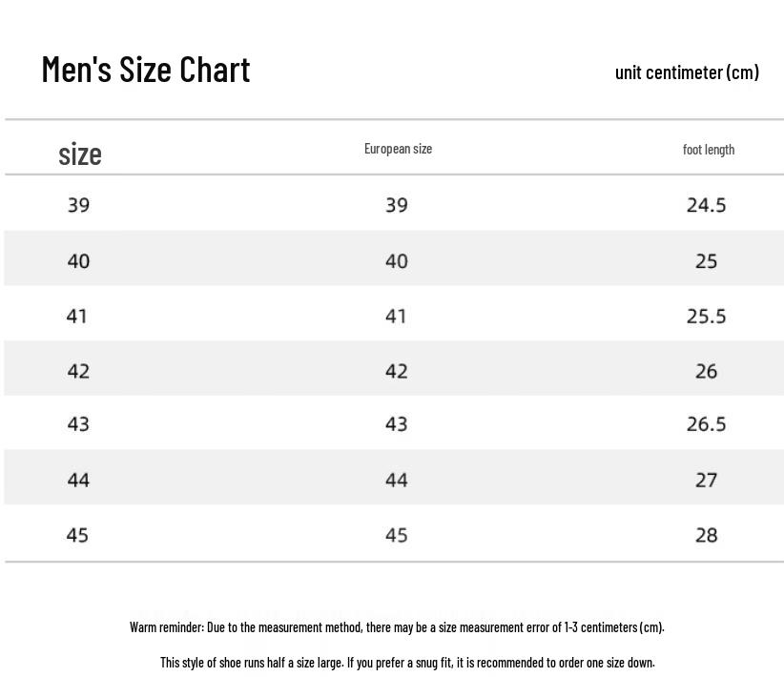Select size 45 in the first column
This screenshot has width=784, height=677.
click(x=77, y=535)
